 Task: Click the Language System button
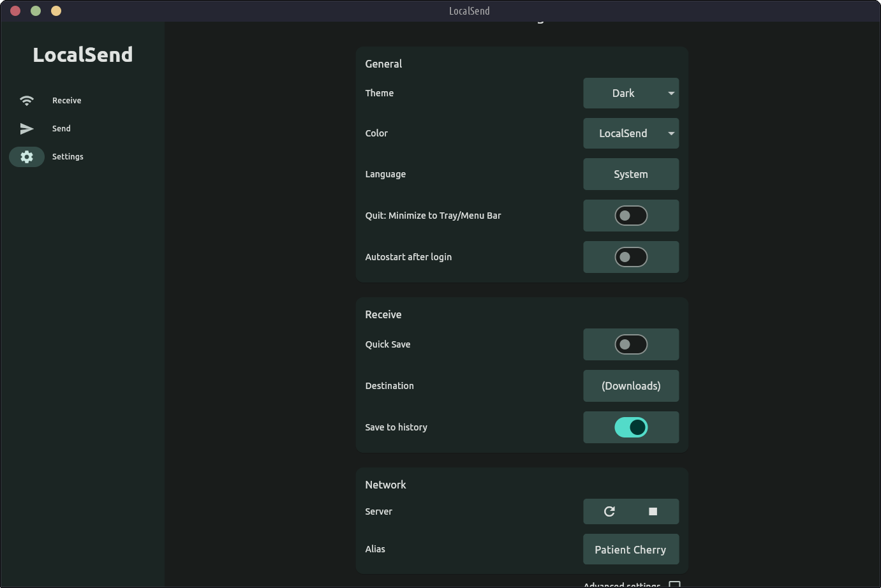pyautogui.click(x=631, y=174)
